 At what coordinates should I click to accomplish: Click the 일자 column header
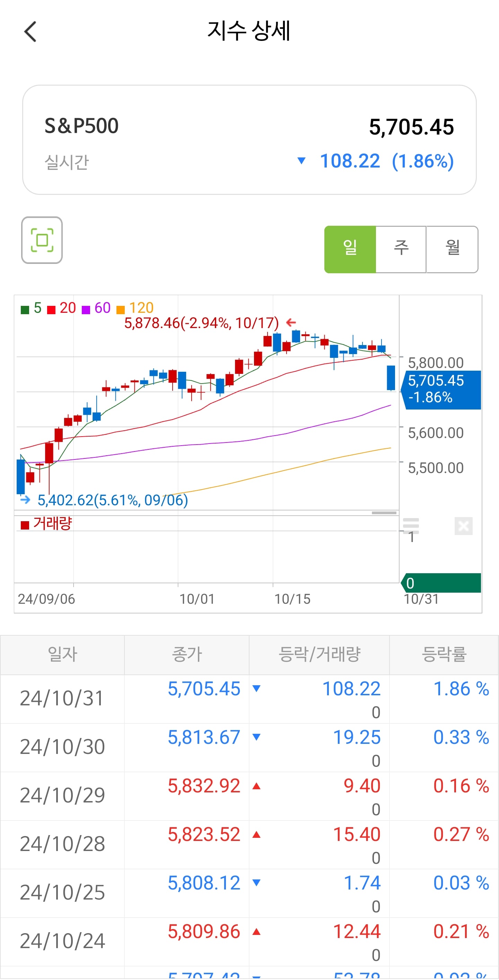(x=62, y=654)
